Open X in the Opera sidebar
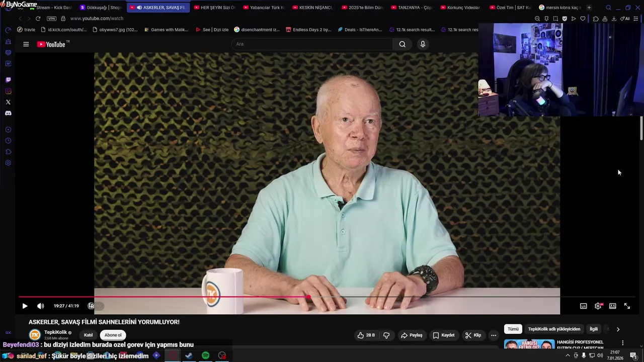644x362 pixels. (x=8, y=102)
